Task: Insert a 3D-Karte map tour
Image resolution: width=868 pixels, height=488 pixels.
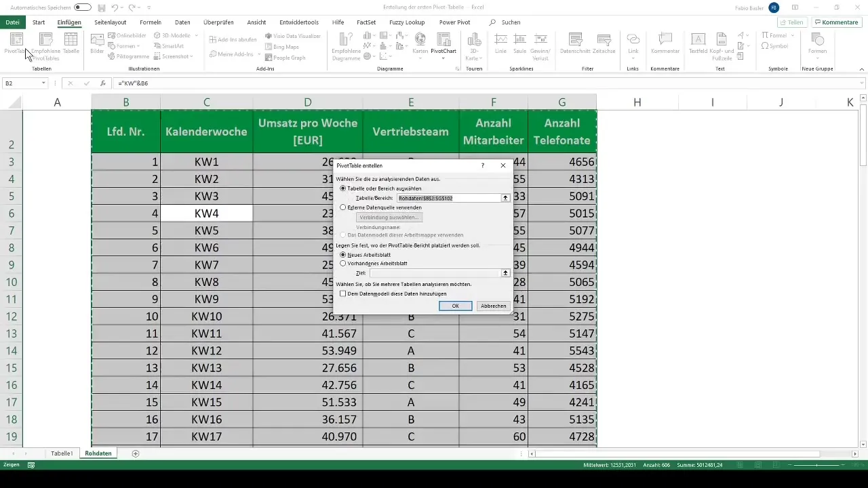Action: click(474, 42)
